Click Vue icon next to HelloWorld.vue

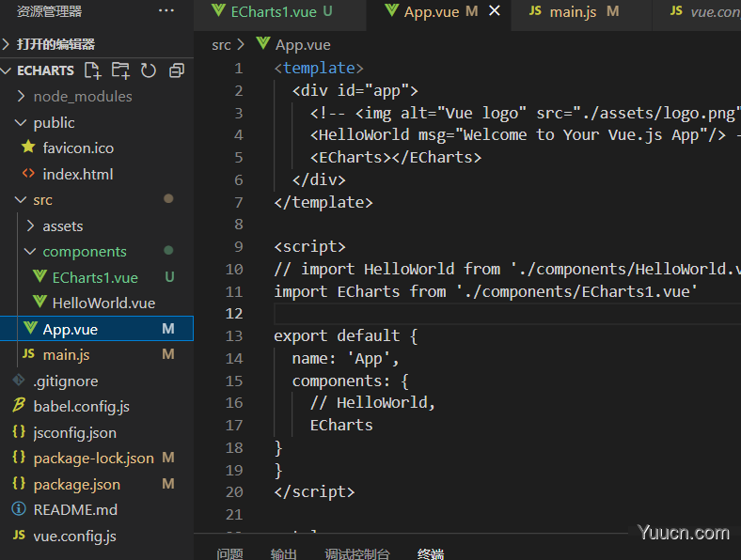[39, 302]
